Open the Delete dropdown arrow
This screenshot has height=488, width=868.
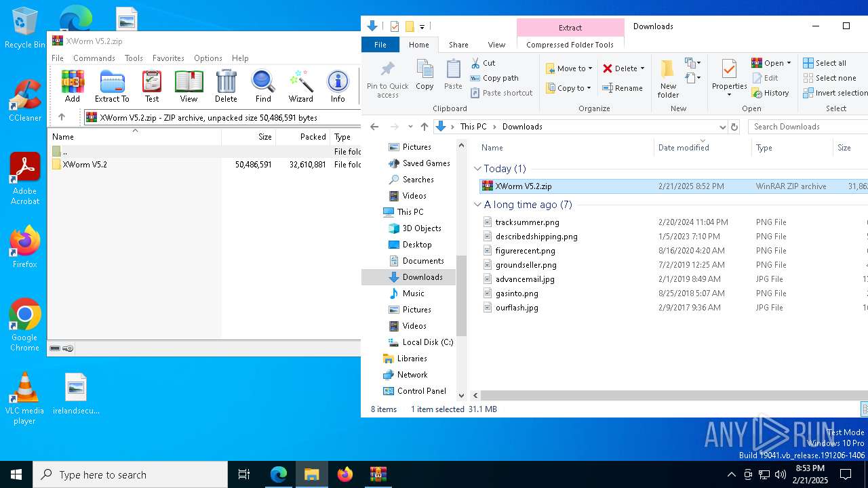pyautogui.click(x=642, y=68)
